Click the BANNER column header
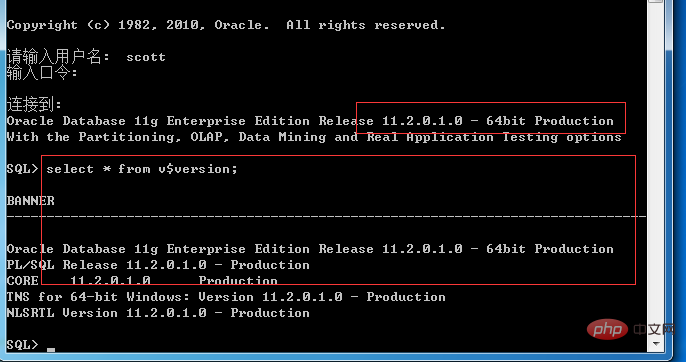The width and height of the screenshot is (686, 362). pyautogui.click(x=31, y=201)
